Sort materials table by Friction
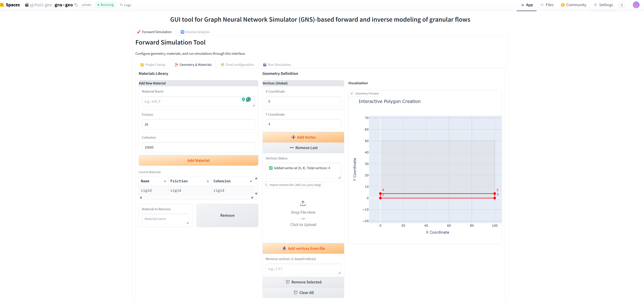 coord(208,181)
